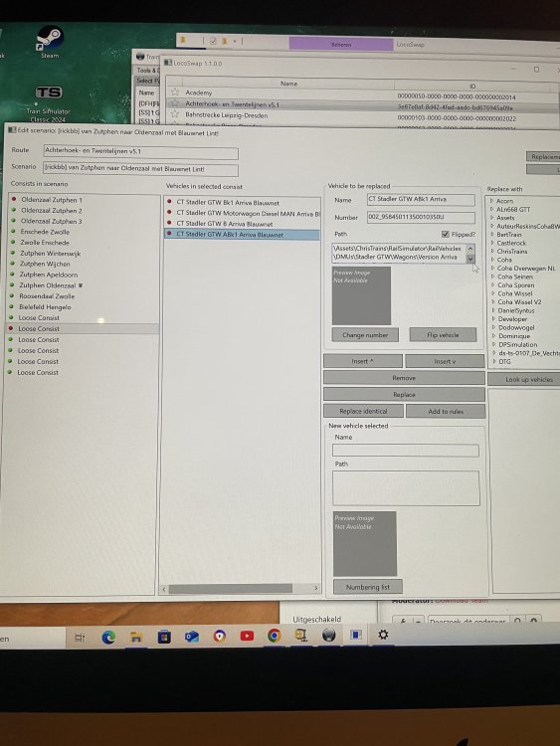This screenshot has height=746, width=560.
Task: Click the vehicles list scroll-right arrow
Action: pyautogui.click(x=316, y=589)
